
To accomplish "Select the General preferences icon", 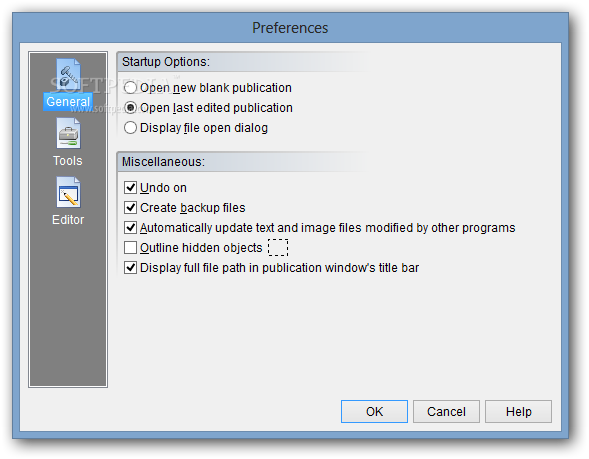I will click(68, 75).
